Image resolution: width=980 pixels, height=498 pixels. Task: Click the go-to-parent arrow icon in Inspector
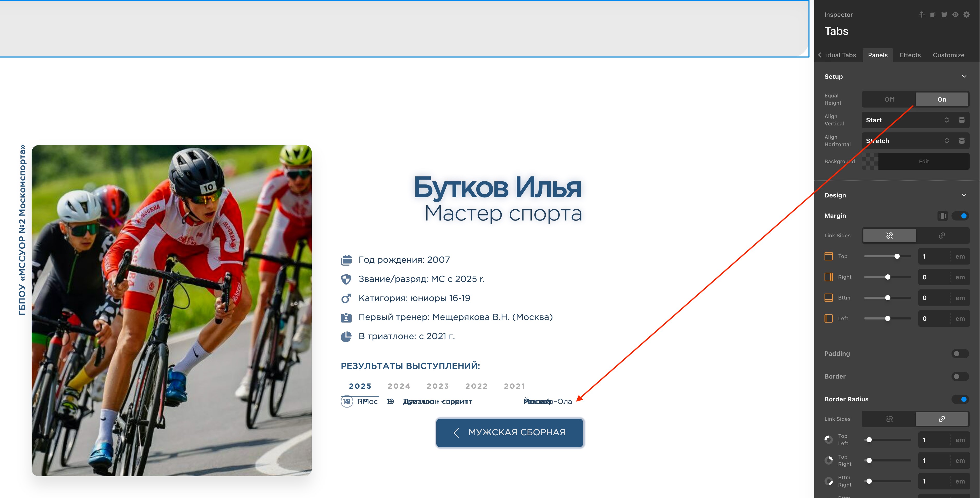click(921, 15)
